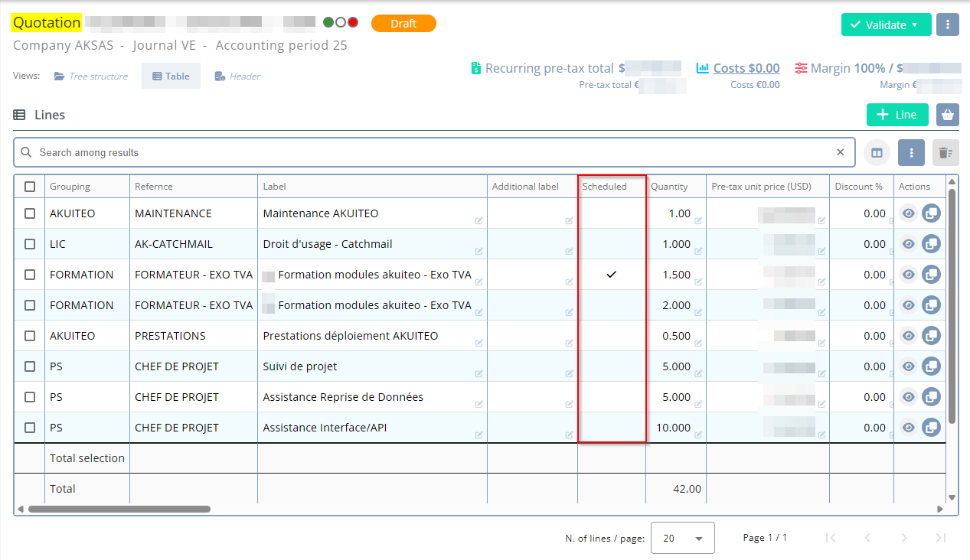This screenshot has height=560, width=970.
Task: Expand the Validate button dropdown arrow
Action: pyautogui.click(x=915, y=24)
